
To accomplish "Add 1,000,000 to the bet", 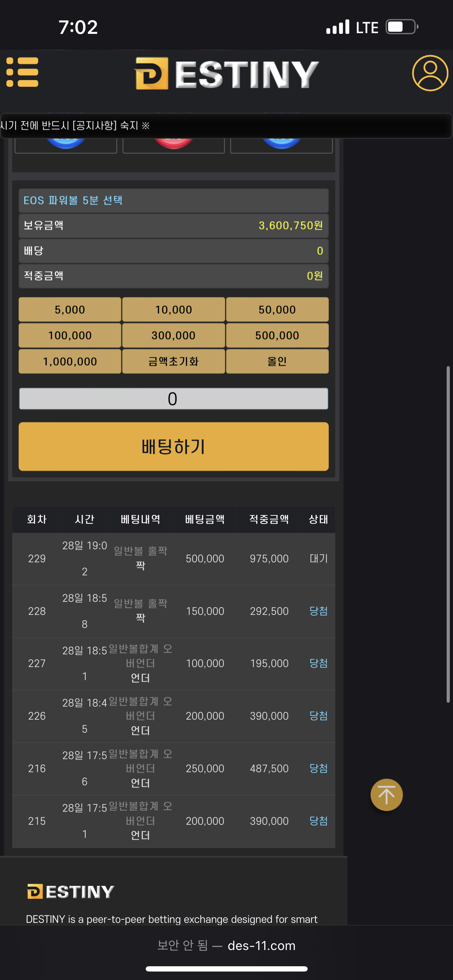I will [x=70, y=361].
